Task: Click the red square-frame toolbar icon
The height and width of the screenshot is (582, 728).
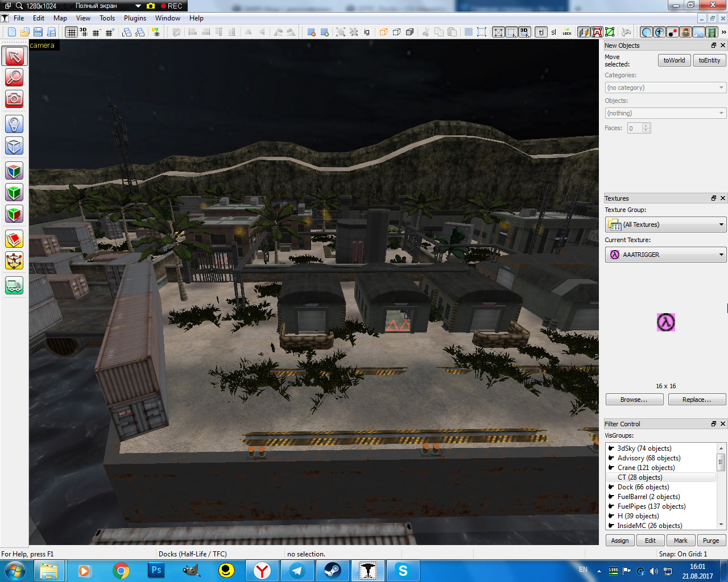Action: 597,32
